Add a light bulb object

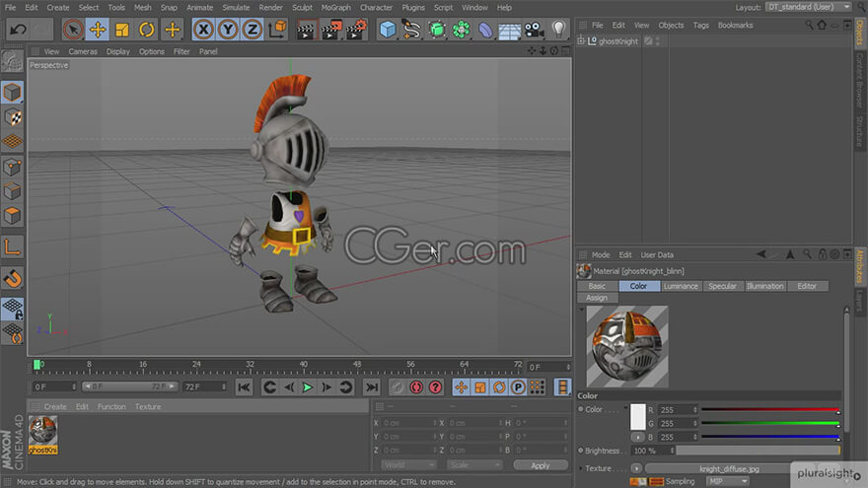click(558, 30)
